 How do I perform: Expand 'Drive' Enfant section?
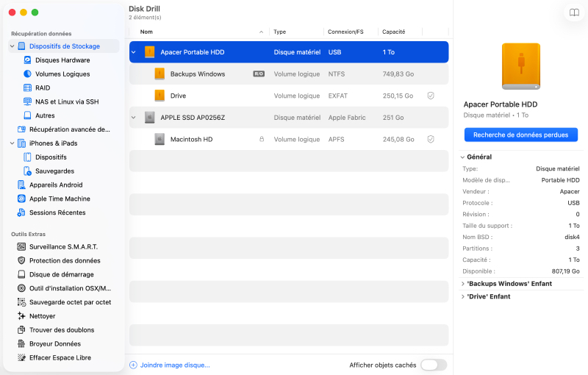[x=463, y=296]
